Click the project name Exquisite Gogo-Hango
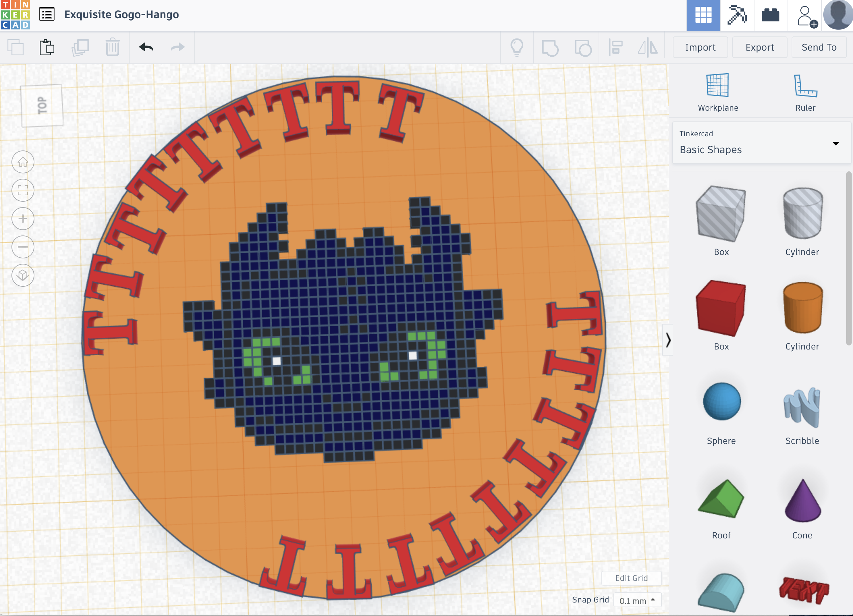Screen dimensions: 853x616 click(121, 15)
